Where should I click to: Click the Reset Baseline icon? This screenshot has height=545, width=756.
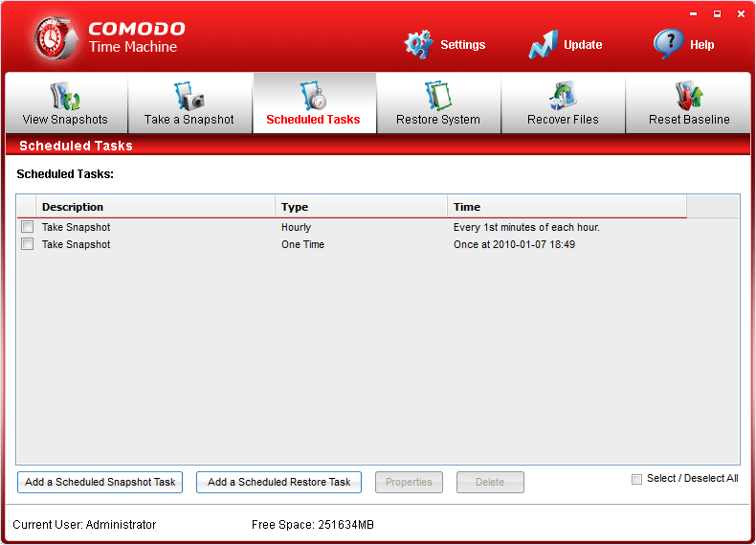click(688, 95)
